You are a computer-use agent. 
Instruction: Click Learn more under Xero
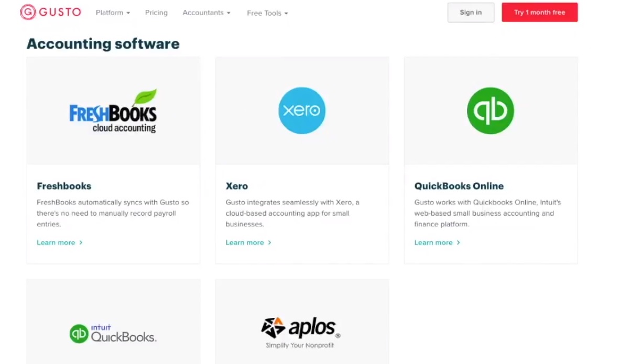248,242
